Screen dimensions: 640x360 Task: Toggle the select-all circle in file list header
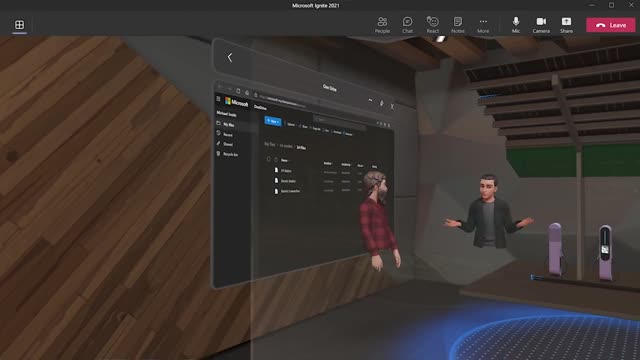click(269, 159)
